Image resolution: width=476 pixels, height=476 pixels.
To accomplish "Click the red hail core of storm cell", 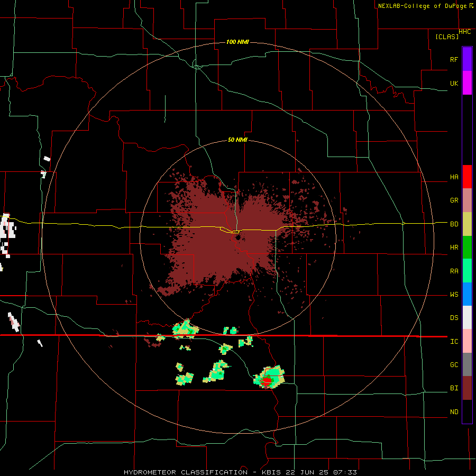I will point(267,381).
